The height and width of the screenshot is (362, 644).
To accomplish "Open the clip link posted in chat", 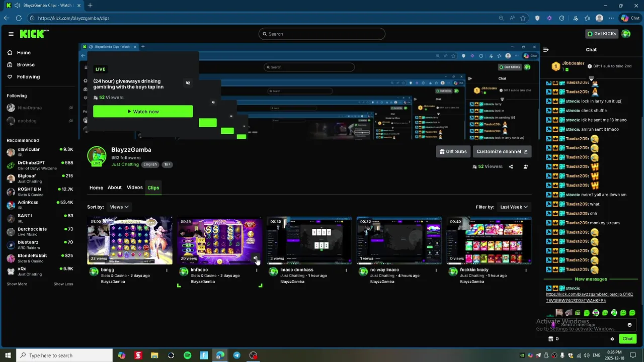I will pos(590,298).
